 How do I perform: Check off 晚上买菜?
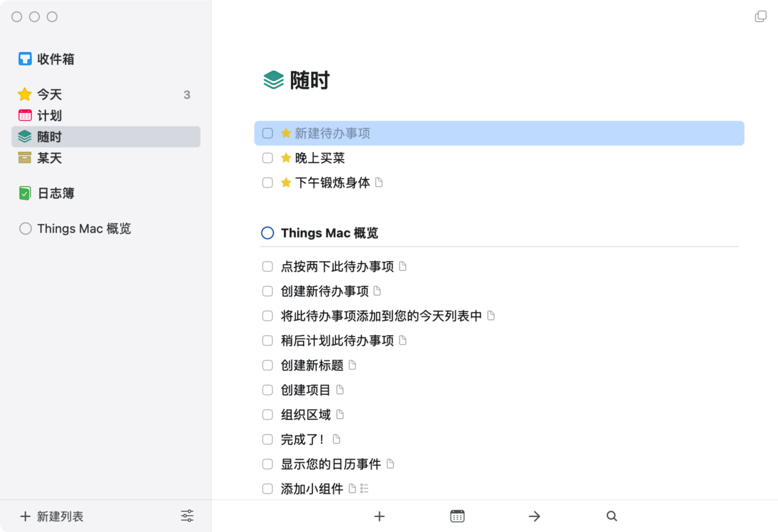(x=267, y=158)
